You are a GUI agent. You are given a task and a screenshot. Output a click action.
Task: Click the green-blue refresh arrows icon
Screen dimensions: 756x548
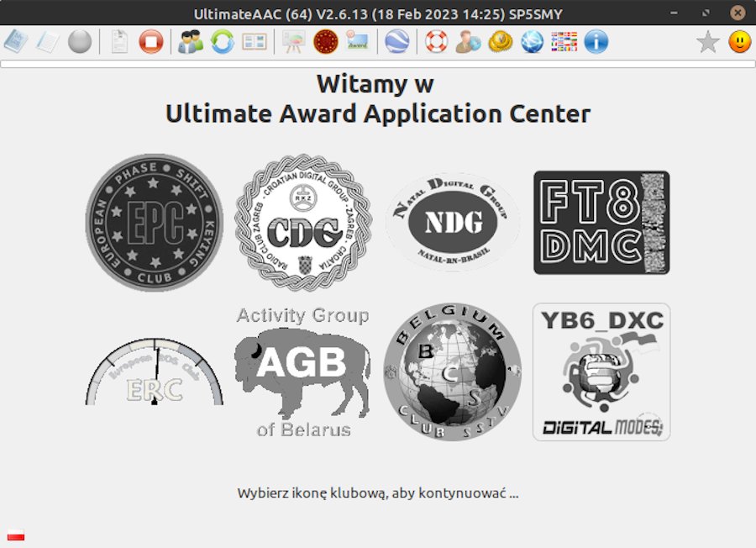pyautogui.click(x=223, y=41)
